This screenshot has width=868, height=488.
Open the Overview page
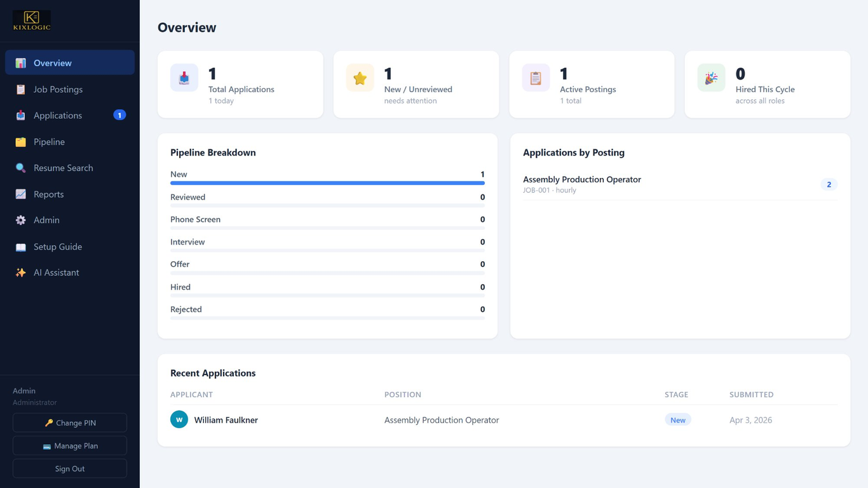pos(70,63)
